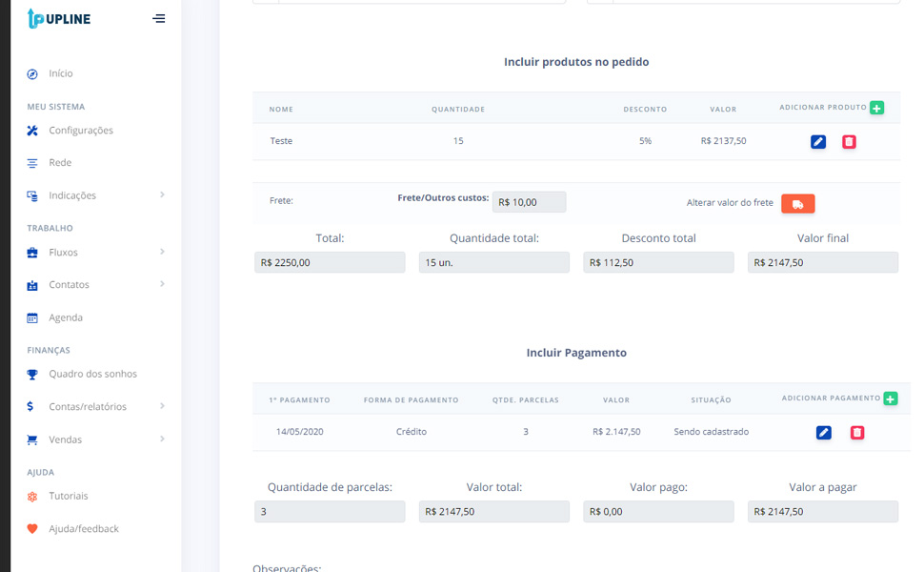Click the orange truck freight button

point(797,204)
